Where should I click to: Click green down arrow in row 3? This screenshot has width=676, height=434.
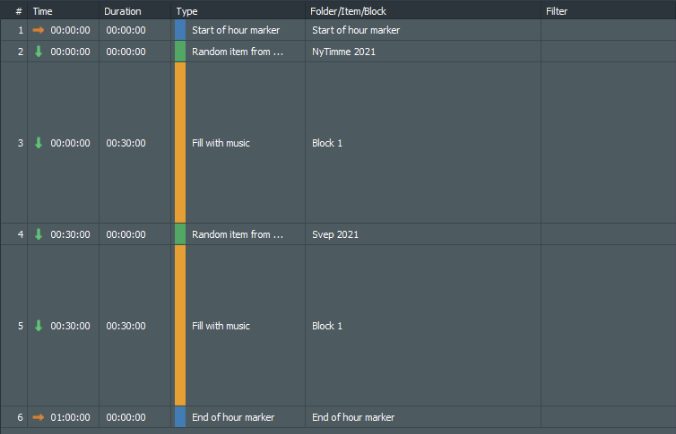[x=39, y=143]
